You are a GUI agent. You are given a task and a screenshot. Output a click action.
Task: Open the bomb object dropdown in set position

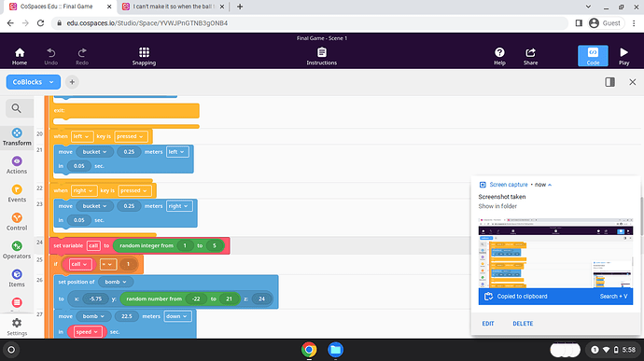116,282
